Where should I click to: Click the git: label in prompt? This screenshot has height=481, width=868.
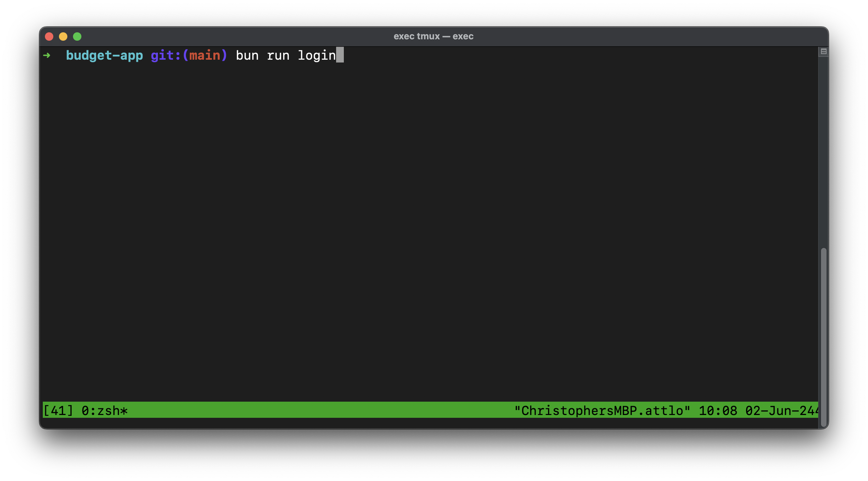[x=166, y=55]
